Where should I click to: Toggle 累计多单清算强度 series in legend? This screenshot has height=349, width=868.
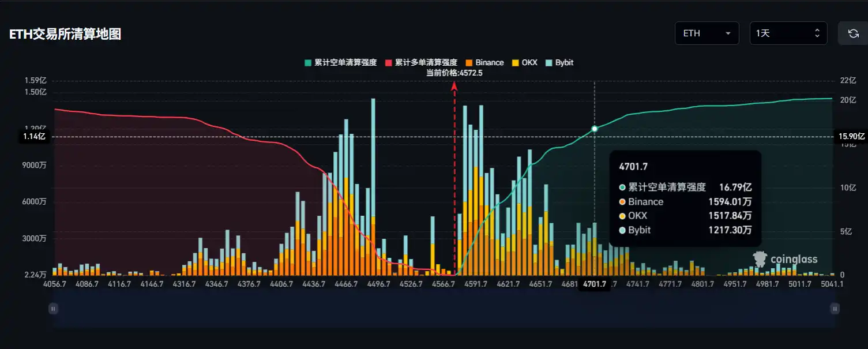coord(421,62)
